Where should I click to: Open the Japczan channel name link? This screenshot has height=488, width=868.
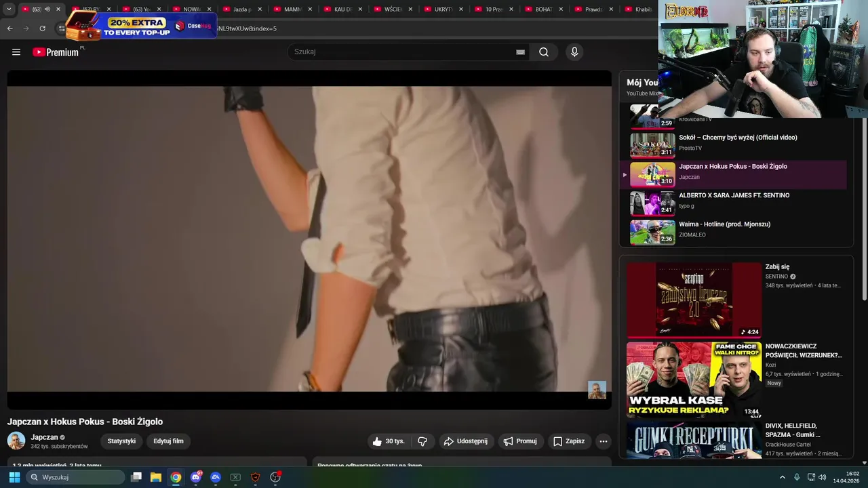point(44,437)
